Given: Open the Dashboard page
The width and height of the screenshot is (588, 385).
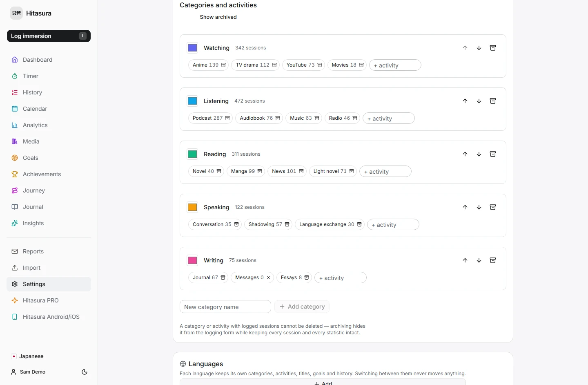Looking at the screenshot, I should 49,60.
